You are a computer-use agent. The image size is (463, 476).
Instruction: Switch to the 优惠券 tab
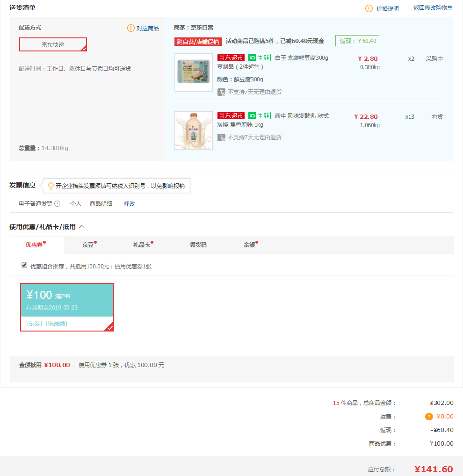[x=37, y=245]
